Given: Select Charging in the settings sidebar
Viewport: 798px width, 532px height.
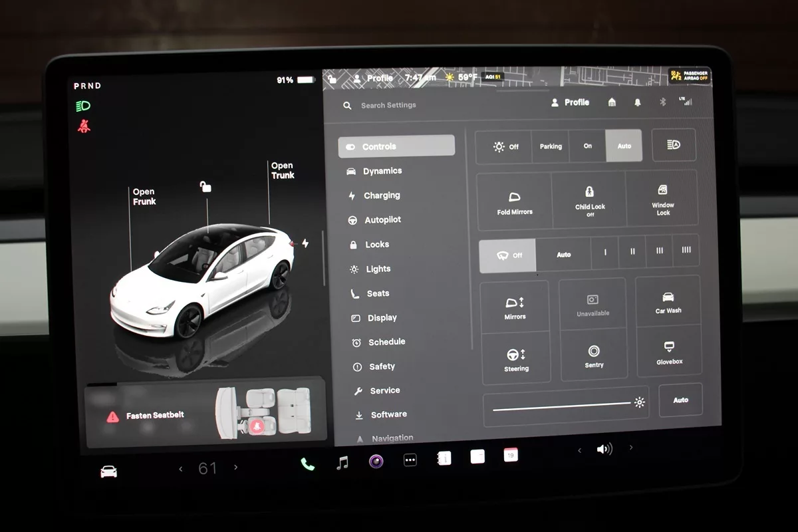Looking at the screenshot, I should 382,196.
